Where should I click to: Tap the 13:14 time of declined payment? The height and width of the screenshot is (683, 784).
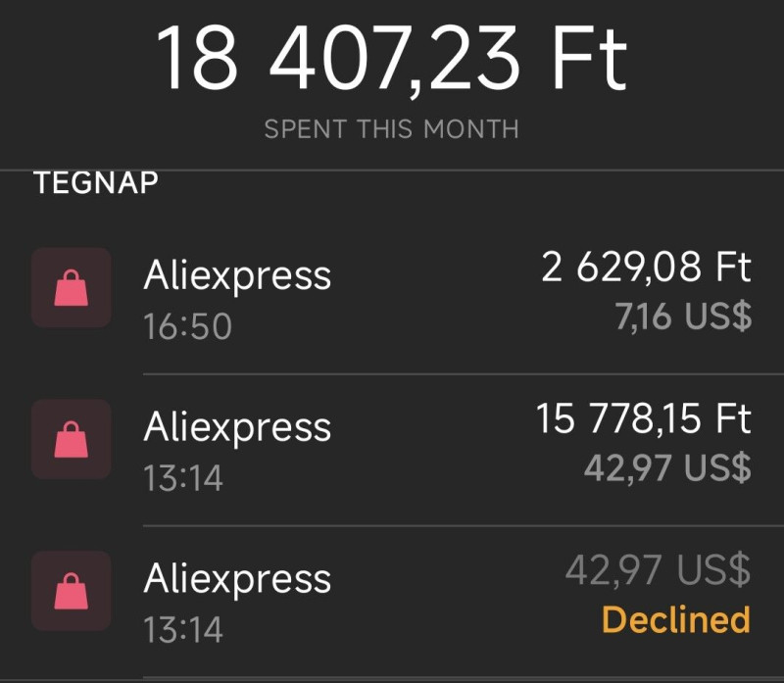[x=183, y=630]
